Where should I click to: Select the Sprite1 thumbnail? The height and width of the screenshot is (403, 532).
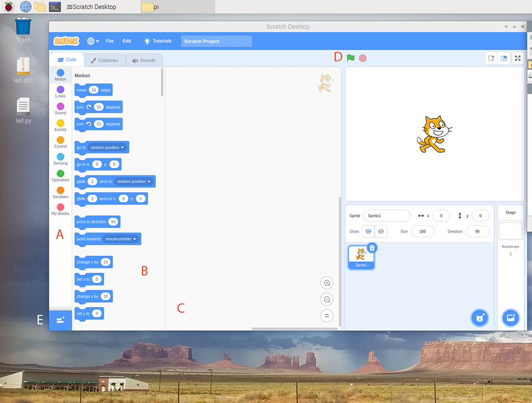click(361, 257)
